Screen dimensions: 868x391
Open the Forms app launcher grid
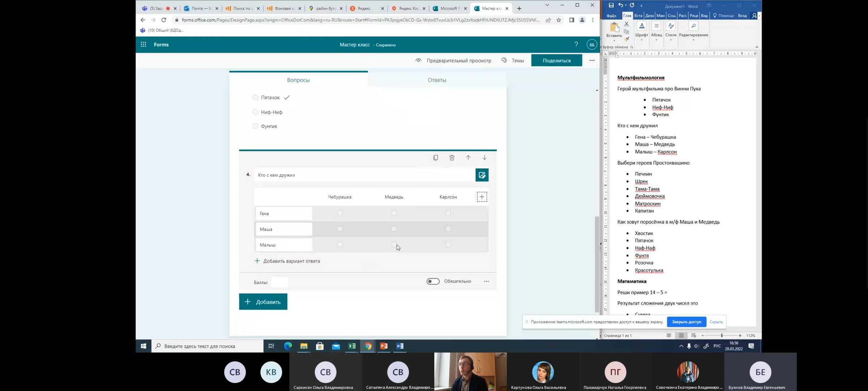[143, 44]
